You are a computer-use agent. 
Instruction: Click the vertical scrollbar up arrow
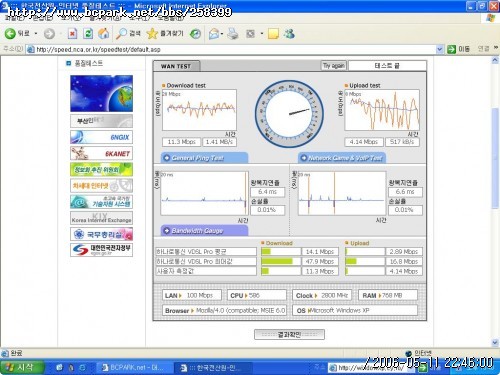[495, 60]
